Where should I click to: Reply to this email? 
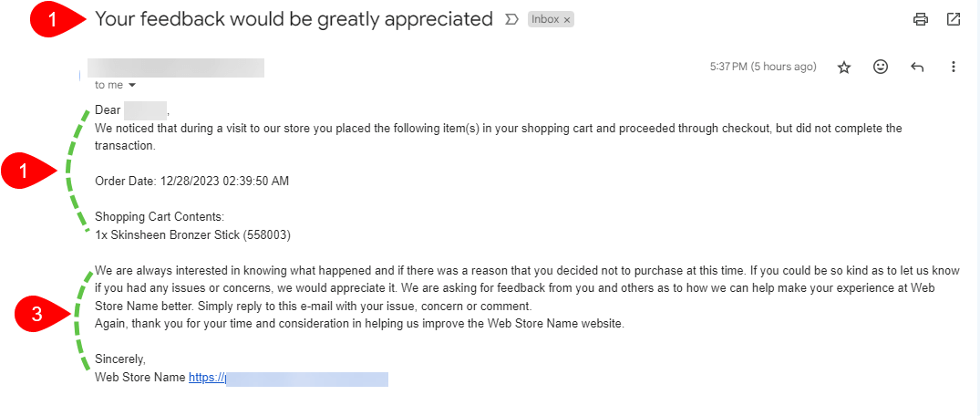[917, 67]
